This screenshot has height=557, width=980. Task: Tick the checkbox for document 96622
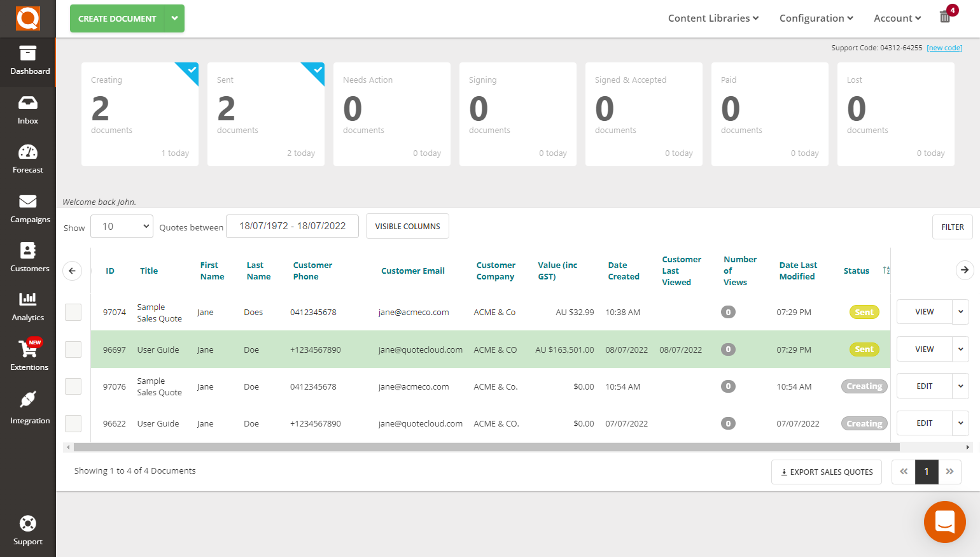[x=73, y=423]
